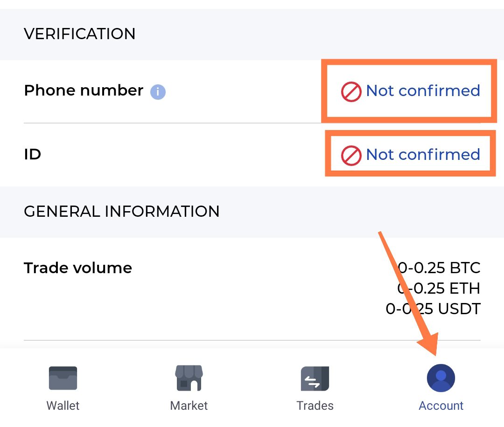Click the 0-0.25 BTC trade volume value

[x=439, y=268]
